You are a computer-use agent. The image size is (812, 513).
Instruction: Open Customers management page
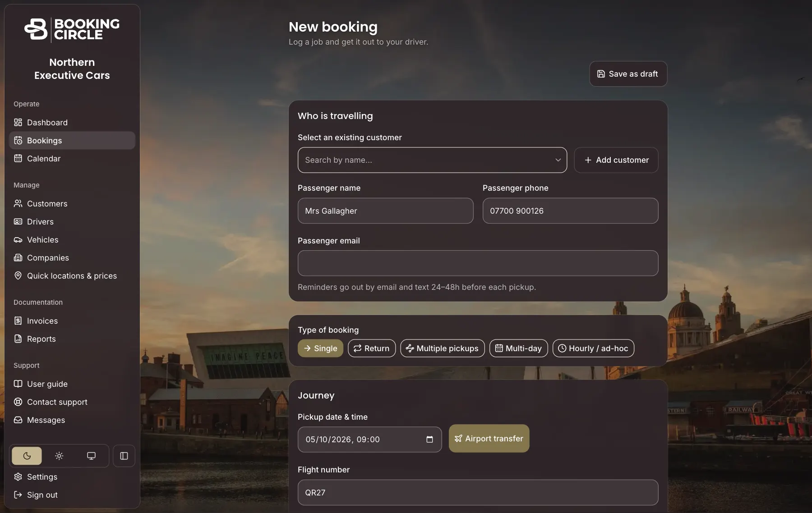pos(72,204)
